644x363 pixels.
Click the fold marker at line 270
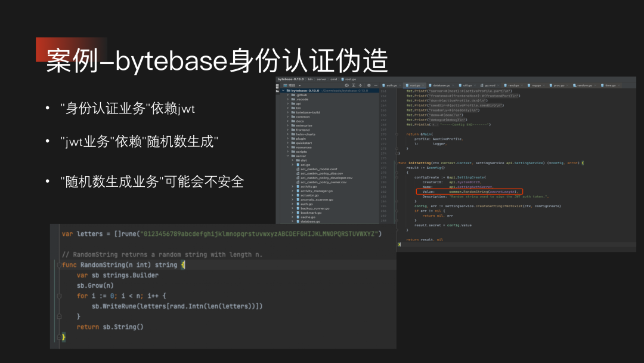(x=397, y=134)
